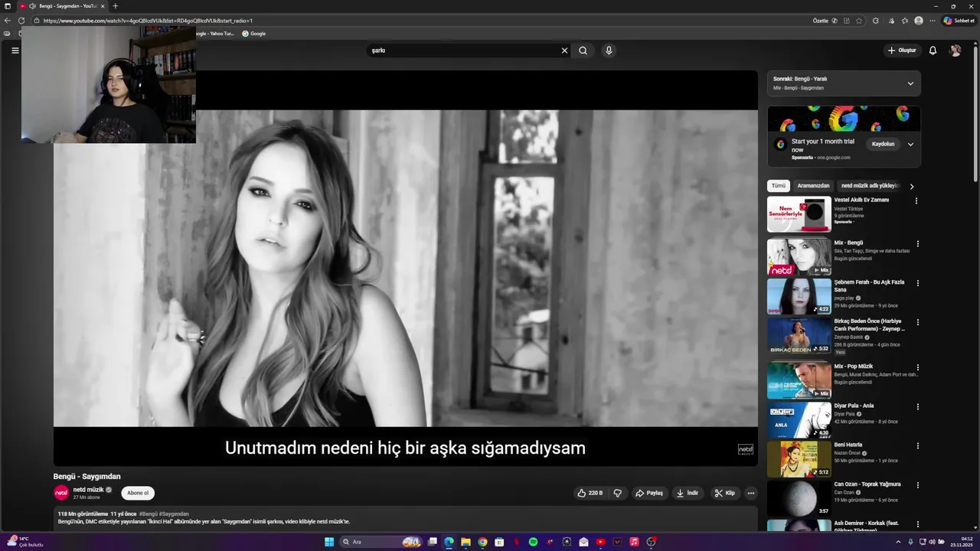Click the Oluştur create button
Screen dimensions: 980x551
pos(902,51)
